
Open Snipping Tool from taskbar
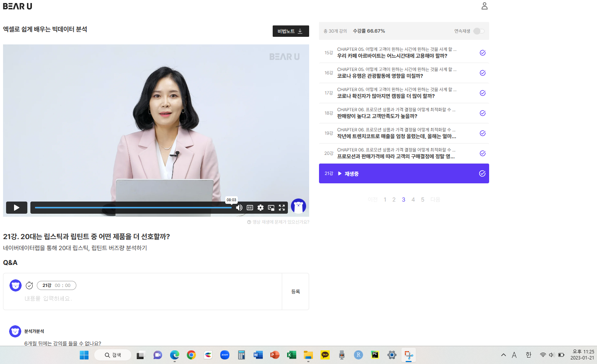[x=409, y=355]
